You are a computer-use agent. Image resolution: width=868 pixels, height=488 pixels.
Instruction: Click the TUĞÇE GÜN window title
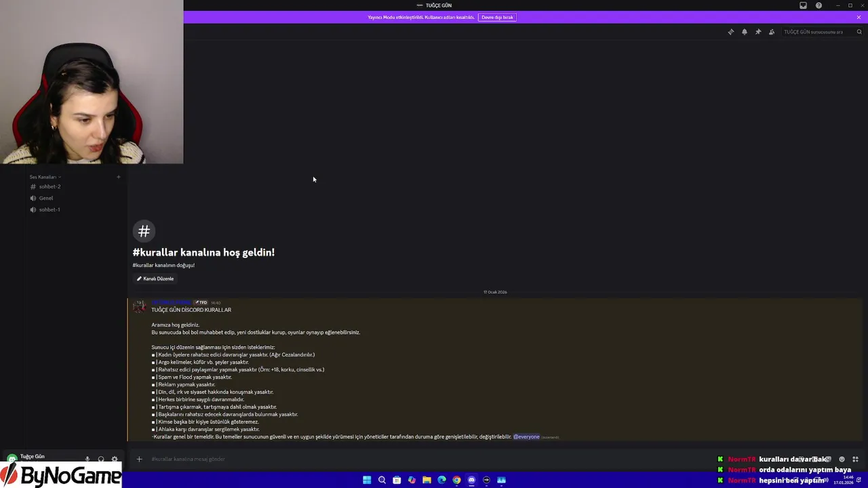[438, 5]
